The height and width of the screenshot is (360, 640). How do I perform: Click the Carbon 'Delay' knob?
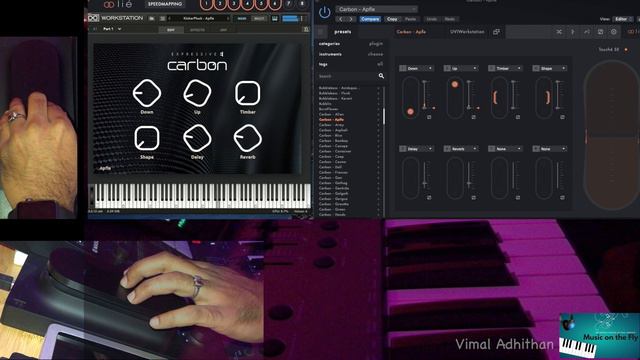coord(197,138)
